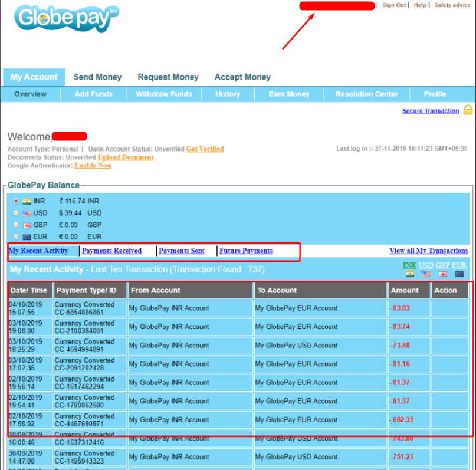Go to Overview submenu
The height and width of the screenshot is (470, 476).
(30, 94)
